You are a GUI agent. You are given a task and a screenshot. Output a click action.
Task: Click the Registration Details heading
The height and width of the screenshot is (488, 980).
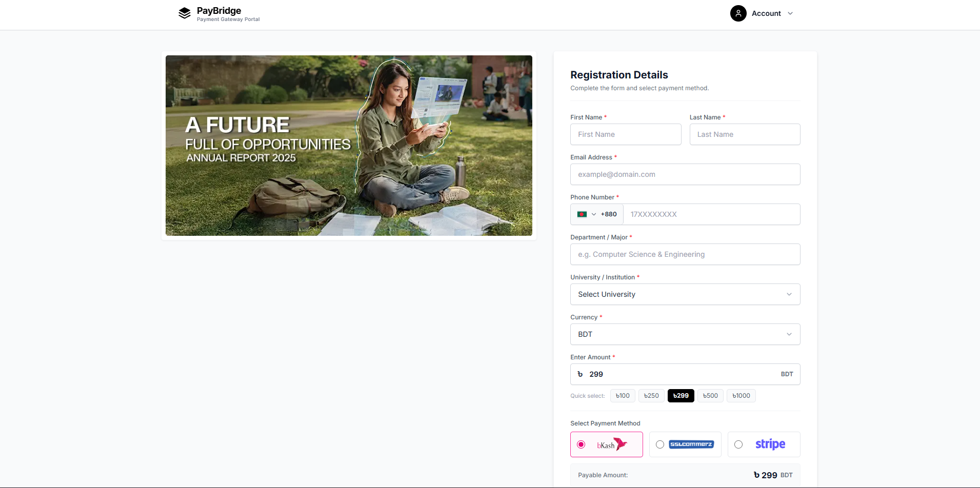619,75
